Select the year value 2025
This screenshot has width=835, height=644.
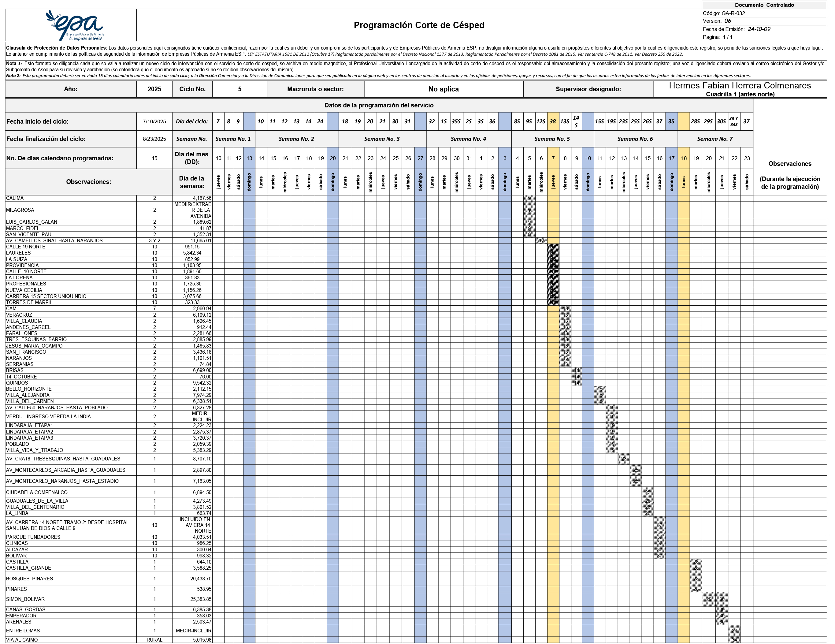tap(154, 89)
